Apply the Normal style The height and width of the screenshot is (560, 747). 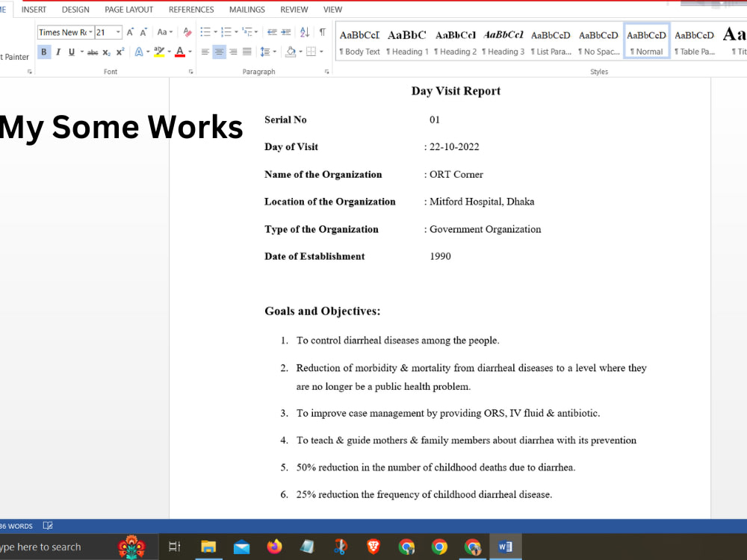[646, 41]
